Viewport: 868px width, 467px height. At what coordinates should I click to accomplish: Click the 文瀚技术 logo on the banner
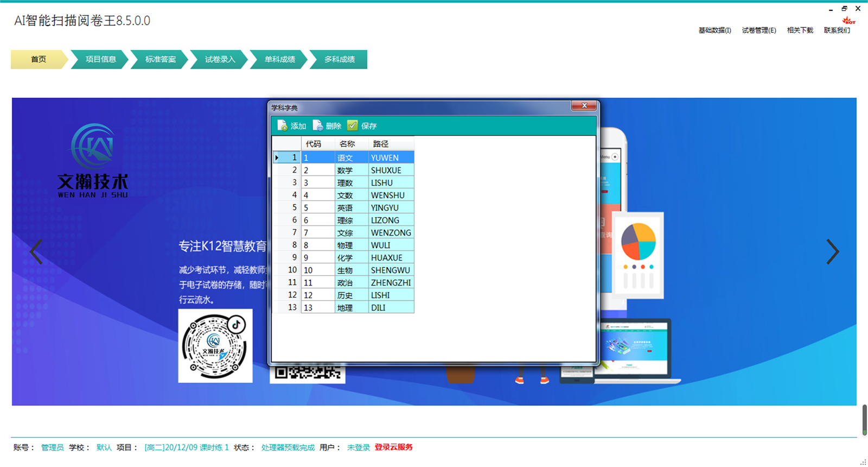click(x=93, y=161)
